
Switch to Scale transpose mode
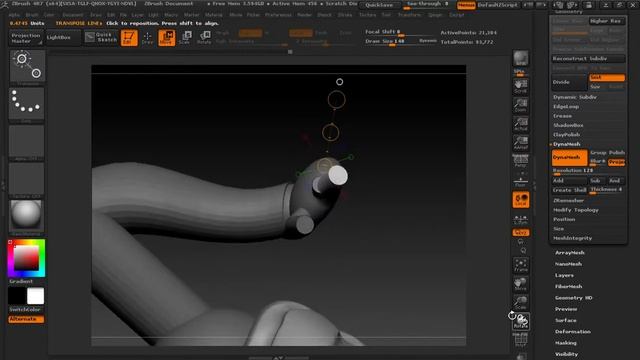point(184,38)
